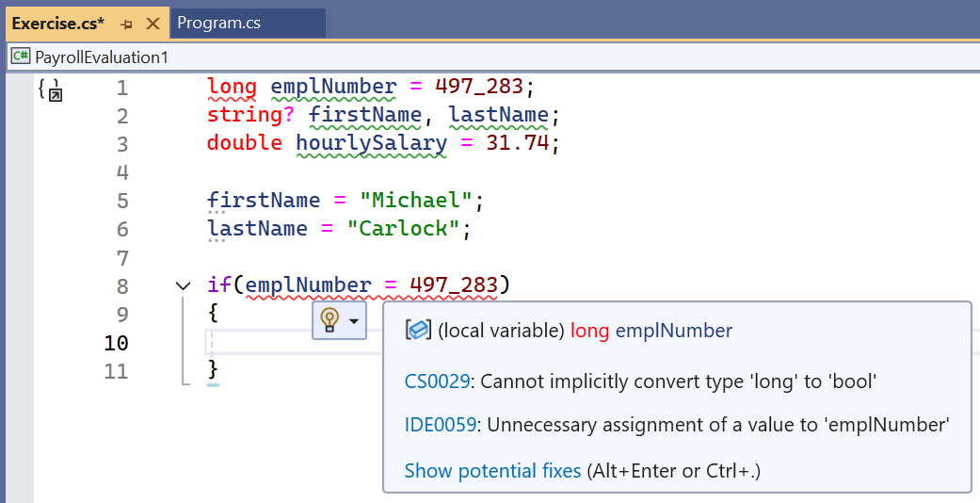Click the lightbulb quick actions icon

pyautogui.click(x=329, y=319)
